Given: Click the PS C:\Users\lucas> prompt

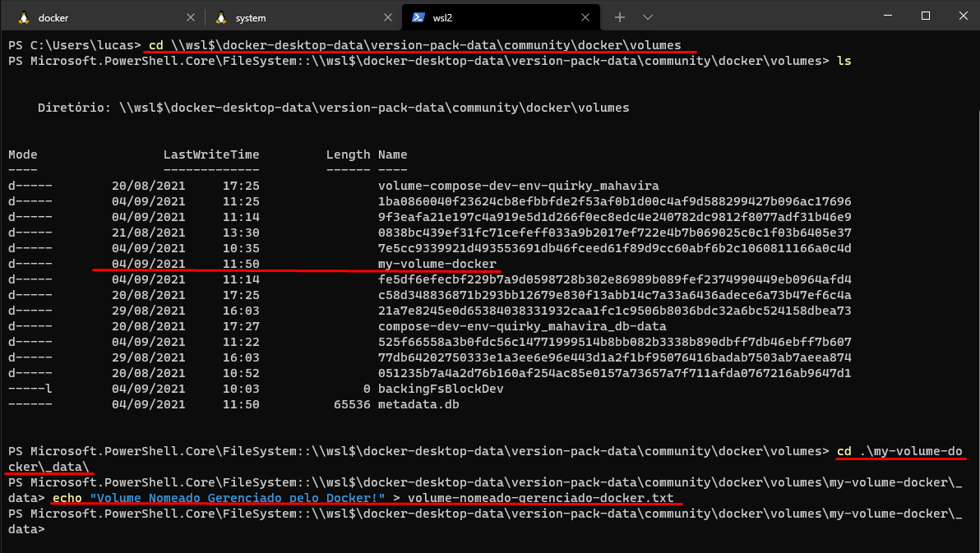Looking at the screenshot, I should [74, 45].
